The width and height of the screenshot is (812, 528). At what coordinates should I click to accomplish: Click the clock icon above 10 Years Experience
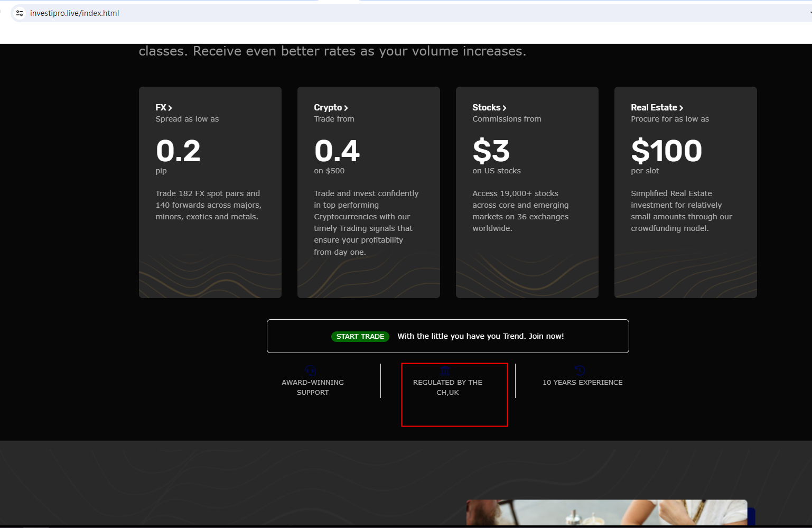click(x=580, y=370)
